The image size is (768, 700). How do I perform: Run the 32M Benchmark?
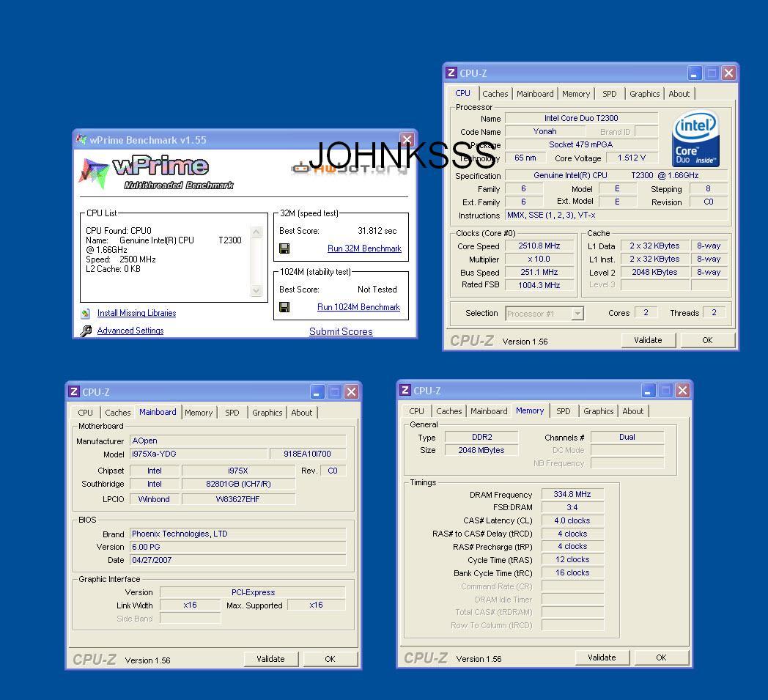pyautogui.click(x=364, y=248)
